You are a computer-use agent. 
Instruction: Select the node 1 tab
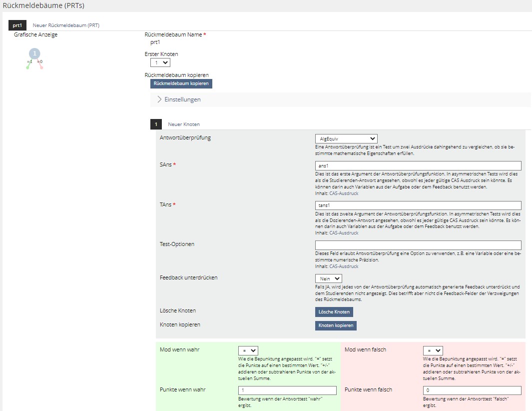click(156, 124)
